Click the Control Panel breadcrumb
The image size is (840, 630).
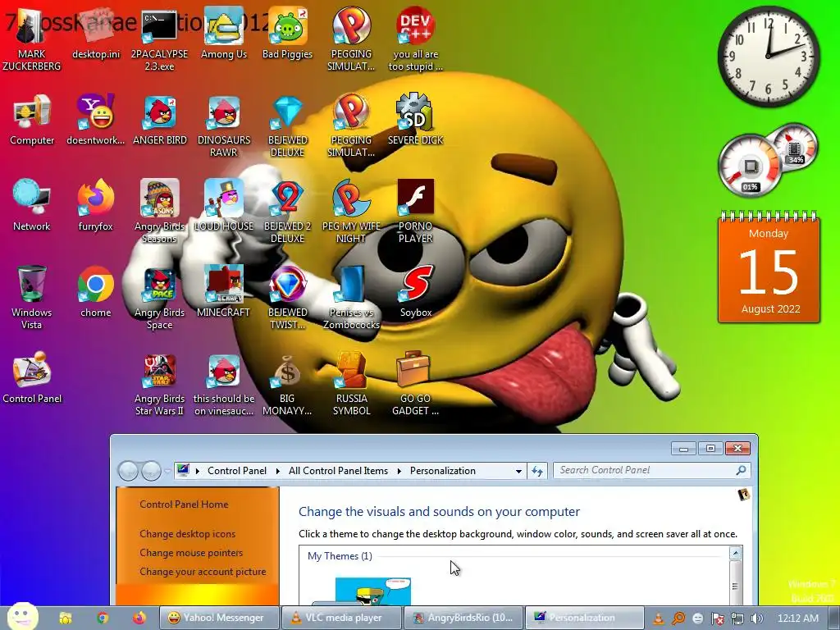(x=237, y=471)
